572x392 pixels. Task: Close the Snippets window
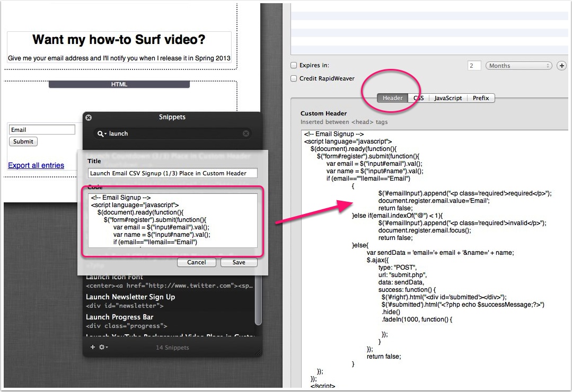tap(89, 118)
